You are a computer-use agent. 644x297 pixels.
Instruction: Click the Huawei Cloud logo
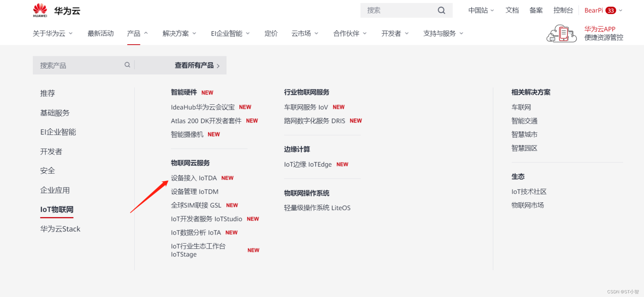tap(56, 10)
